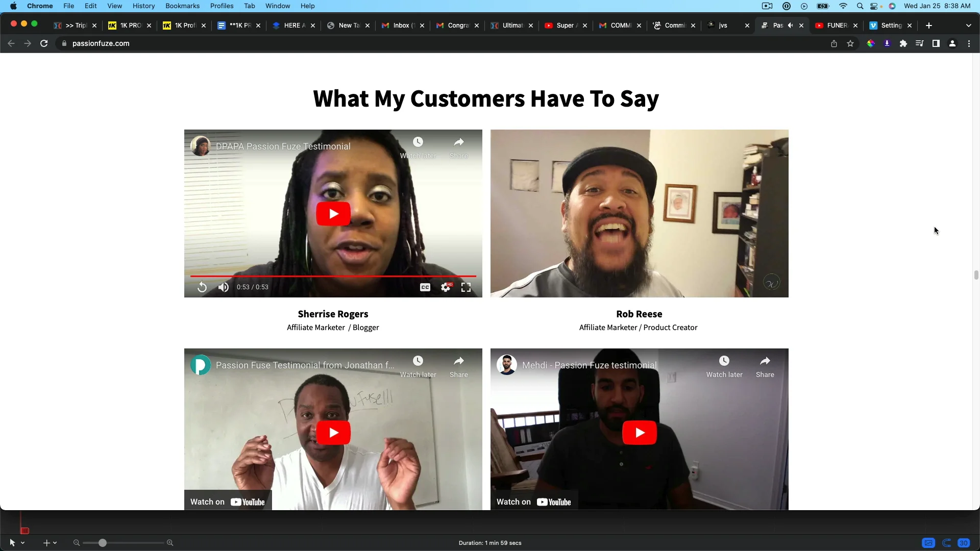This screenshot has height=551, width=980.
Task: Click the 30 fps badge to change frame rate
Action: (964, 543)
